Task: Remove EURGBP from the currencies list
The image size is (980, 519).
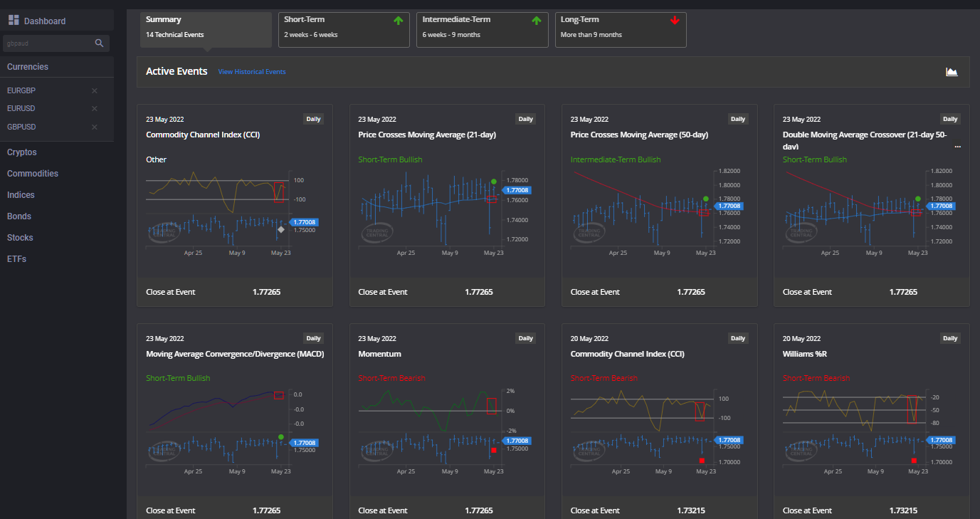Action: [x=95, y=90]
